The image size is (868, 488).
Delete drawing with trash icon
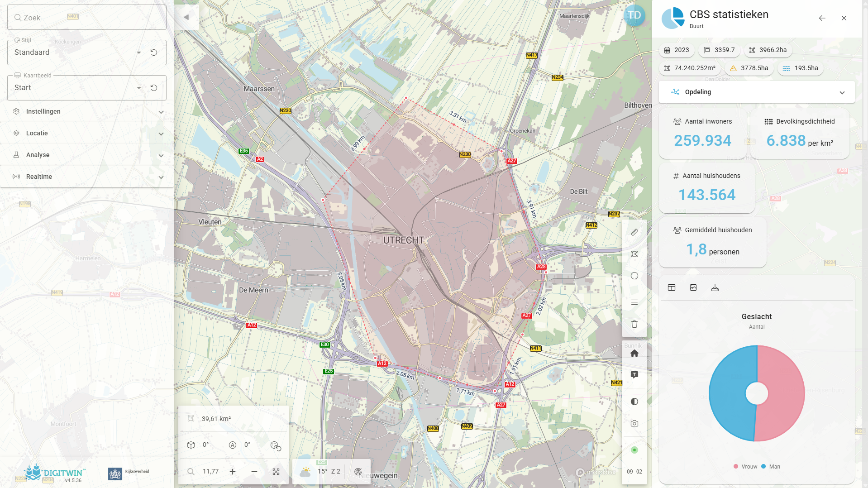coord(634,324)
